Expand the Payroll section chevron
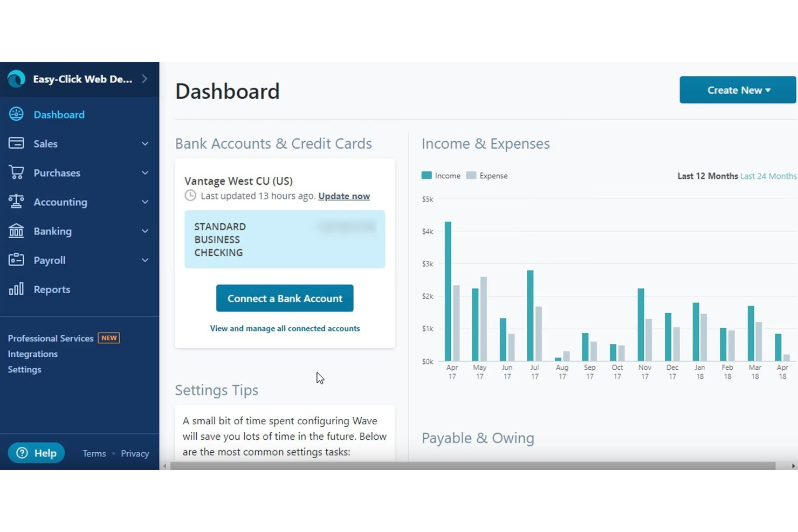 point(145,260)
